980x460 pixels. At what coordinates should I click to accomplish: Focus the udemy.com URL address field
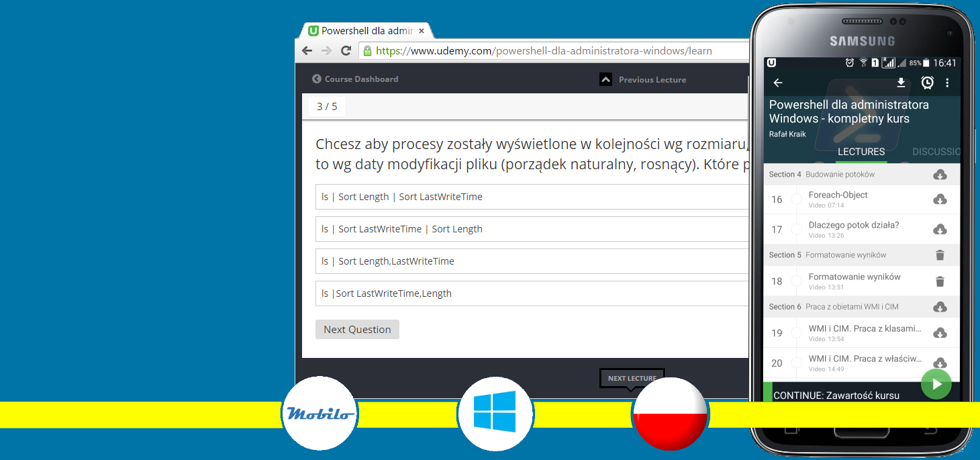554,50
